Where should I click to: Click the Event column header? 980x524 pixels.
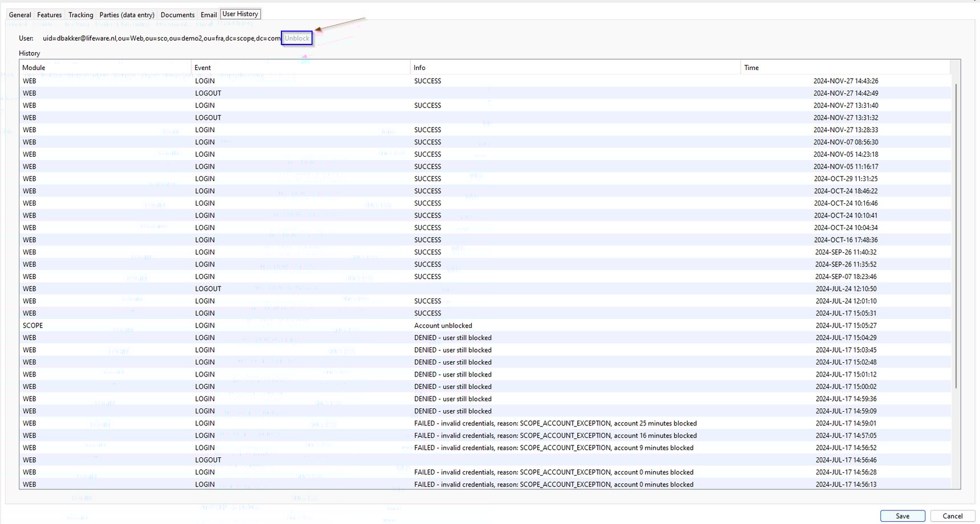[x=203, y=67]
